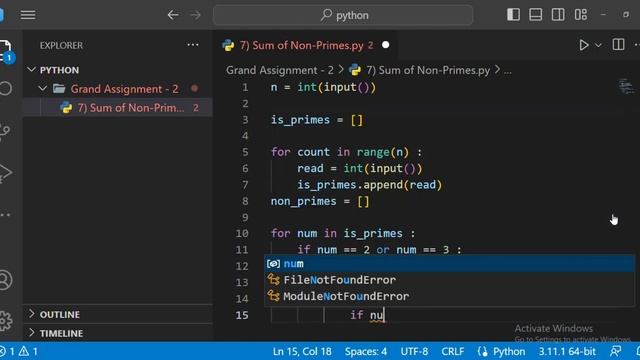Toggle bottom panel layout icon

536,15
